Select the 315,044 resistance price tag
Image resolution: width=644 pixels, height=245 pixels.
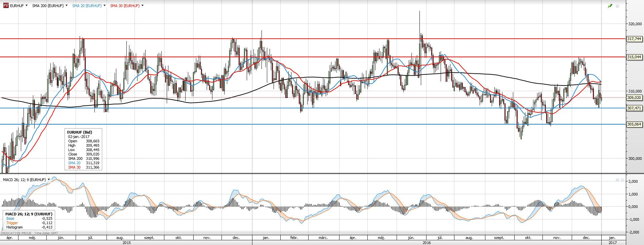click(x=634, y=57)
